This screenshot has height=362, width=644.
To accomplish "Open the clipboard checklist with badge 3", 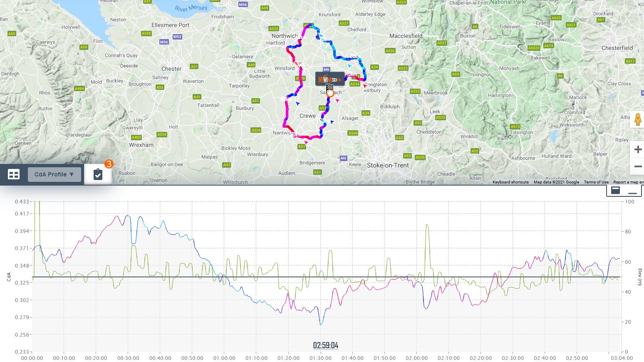I will click(98, 174).
